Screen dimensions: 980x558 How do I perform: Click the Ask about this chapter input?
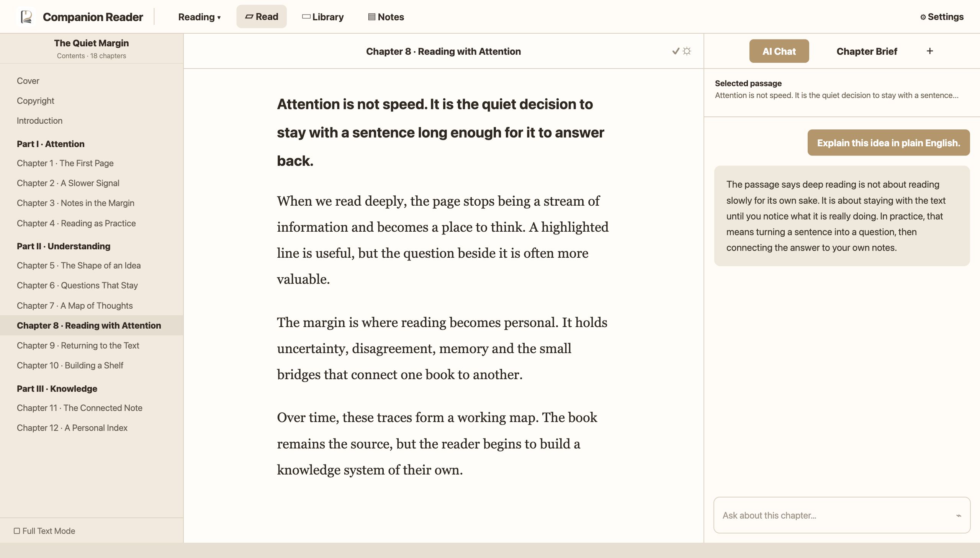tap(842, 515)
